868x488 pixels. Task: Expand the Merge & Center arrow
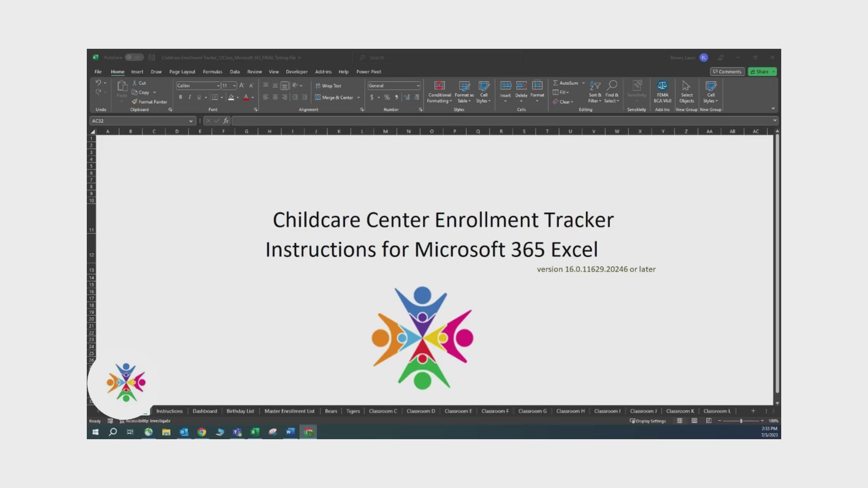(359, 98)
